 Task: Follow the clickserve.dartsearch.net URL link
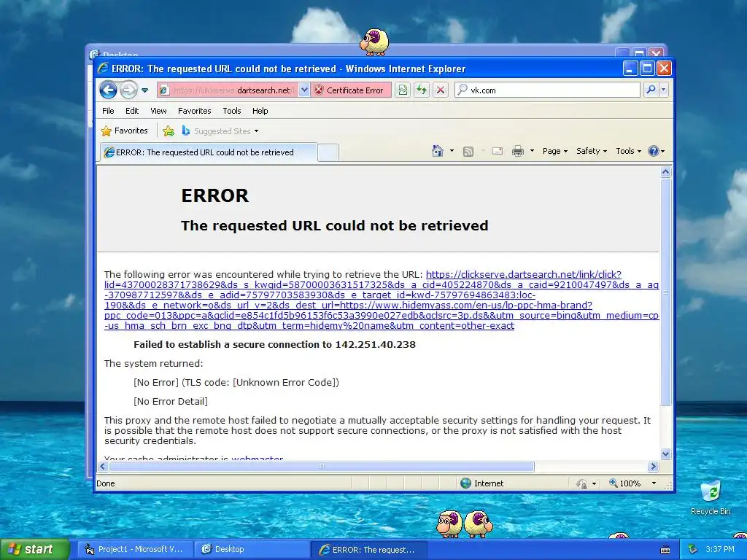pyautogui.click(x=381, y=300)
